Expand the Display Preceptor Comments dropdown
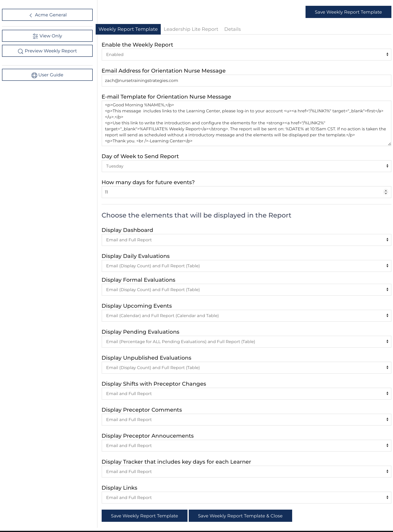 tap(246, 420)
